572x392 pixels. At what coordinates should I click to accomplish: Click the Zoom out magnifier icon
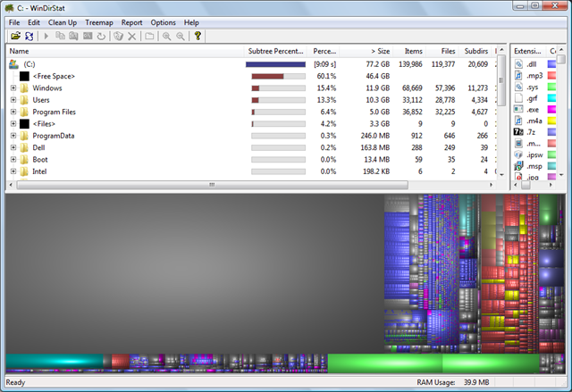pyautogui.click(x=181, y=36)
